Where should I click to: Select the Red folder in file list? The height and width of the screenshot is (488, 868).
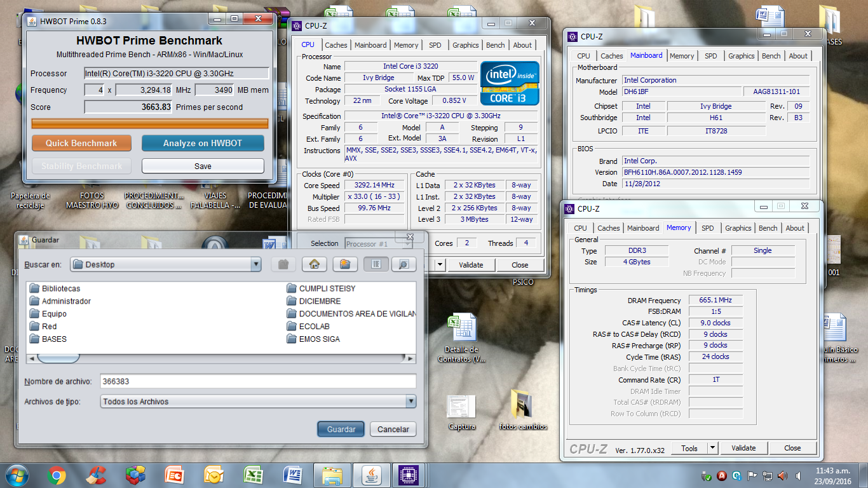coord(43,327)
